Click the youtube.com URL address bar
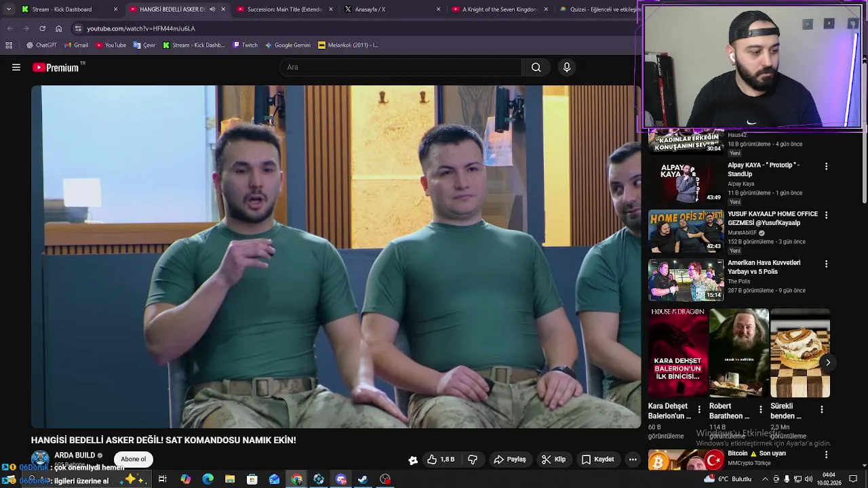The height and width of the screenshot is (488, 868). [x=141, y=28]
